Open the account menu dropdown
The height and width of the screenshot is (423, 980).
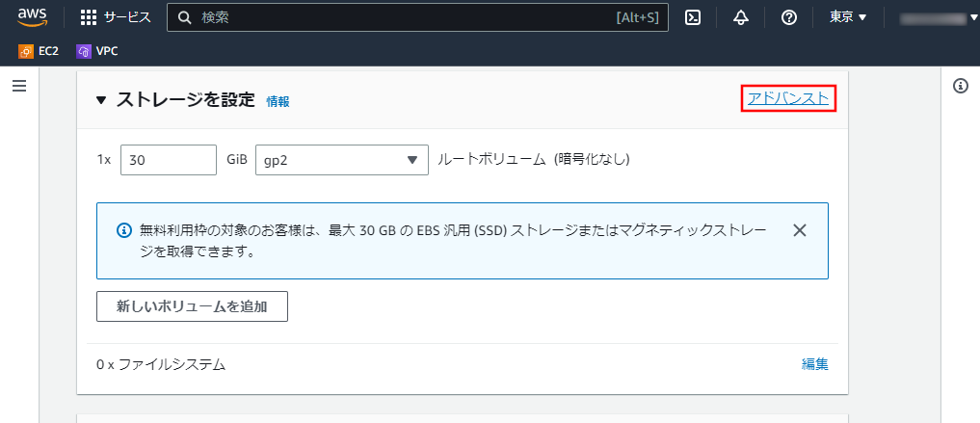point(938,18)
